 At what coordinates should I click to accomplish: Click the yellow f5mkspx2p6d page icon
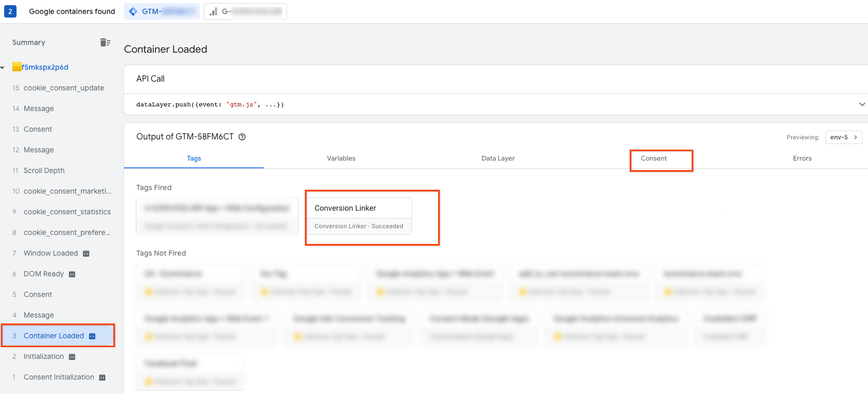click(x=17, y=67)
